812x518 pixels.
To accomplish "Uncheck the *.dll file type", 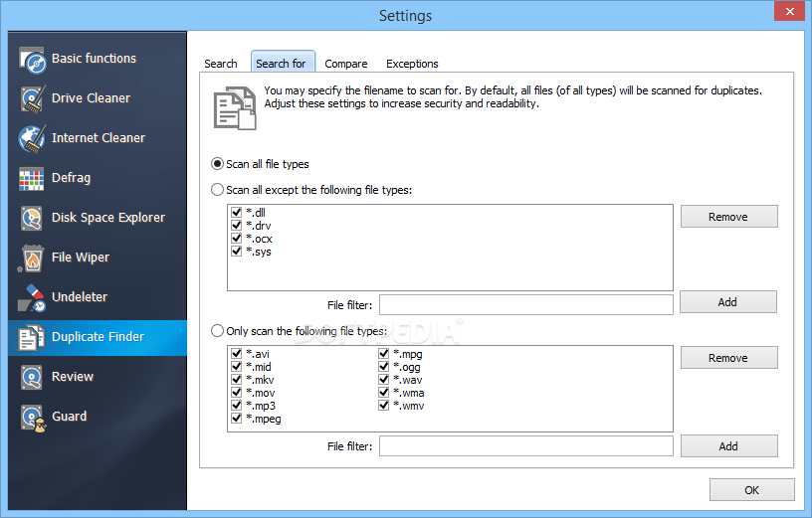I will [237, 212].
